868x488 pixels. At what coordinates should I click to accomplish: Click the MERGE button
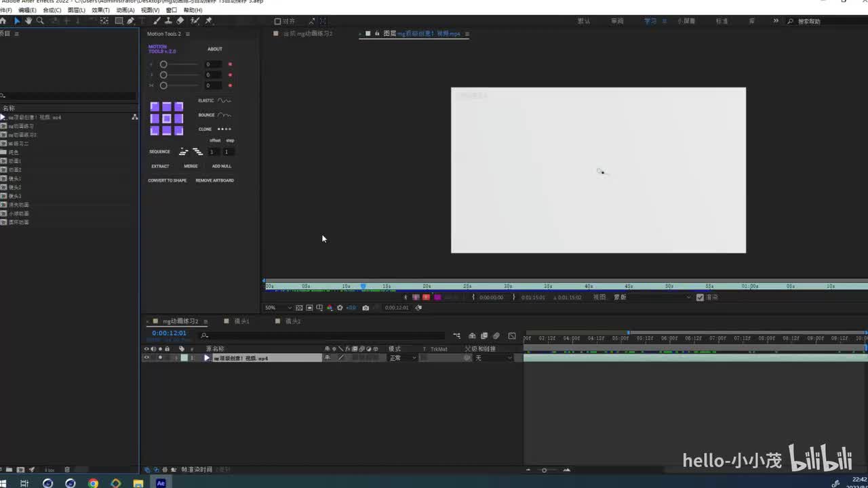click(x=191, y=166)
